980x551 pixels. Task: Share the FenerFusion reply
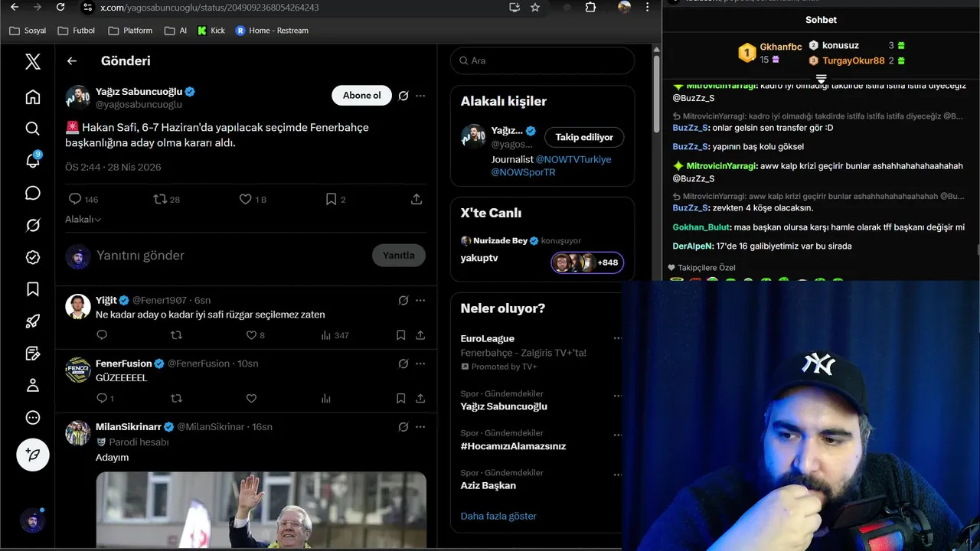click(x=420, y=399)
